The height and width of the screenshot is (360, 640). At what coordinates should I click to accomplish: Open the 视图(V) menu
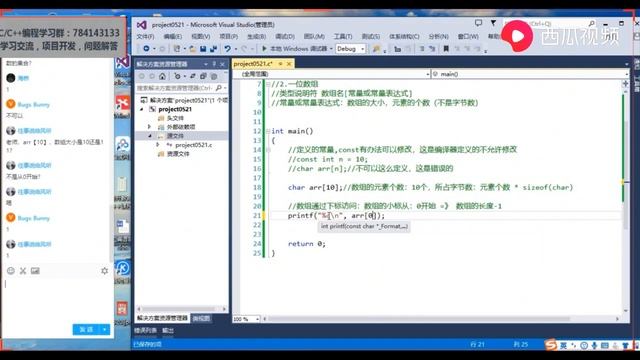[x=200, y=36]
